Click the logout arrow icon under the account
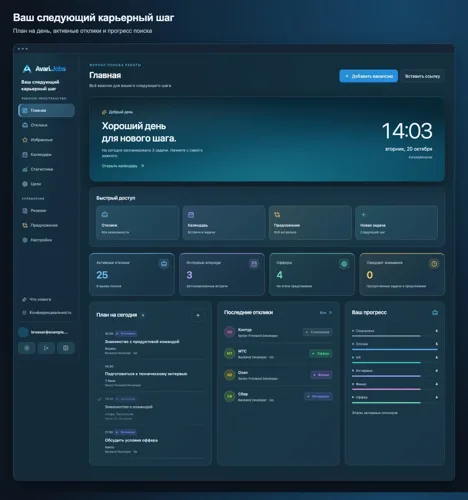Screen dimensions: 468x500 tap(46, 348)
